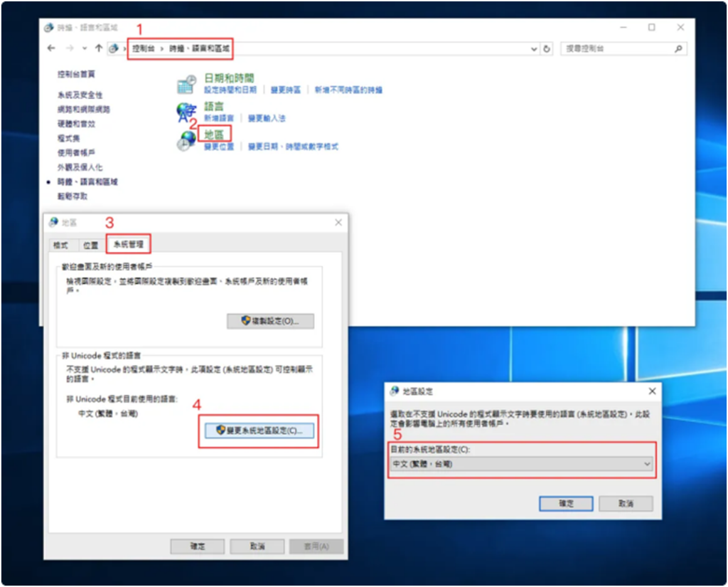This screenshot has width=728, height=587.
Task: Open the 地區 heading link
Action: click(213, 133)
